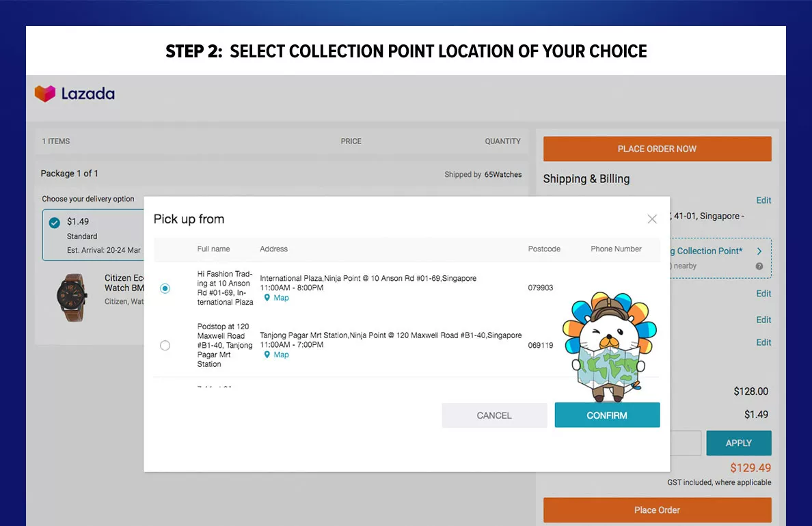
Task: Cancel the pickup point selection
Action: (493, 415)
